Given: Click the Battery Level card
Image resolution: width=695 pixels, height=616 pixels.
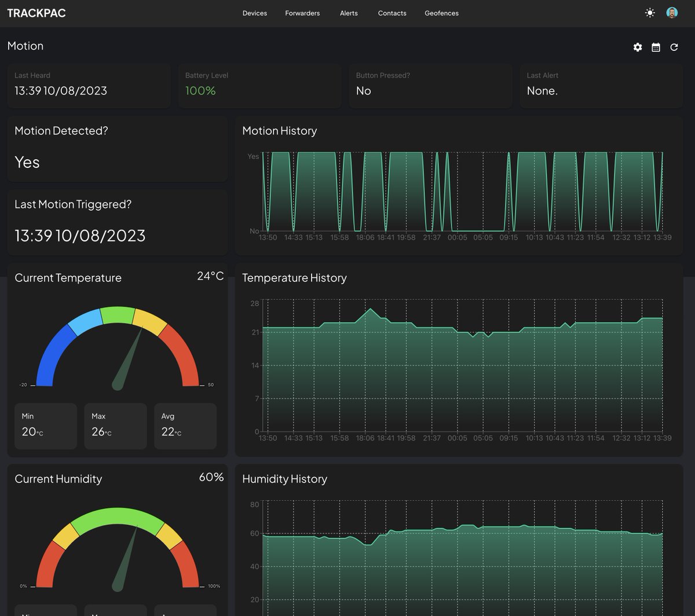Looking at the screenshot, I should (259, 86).
